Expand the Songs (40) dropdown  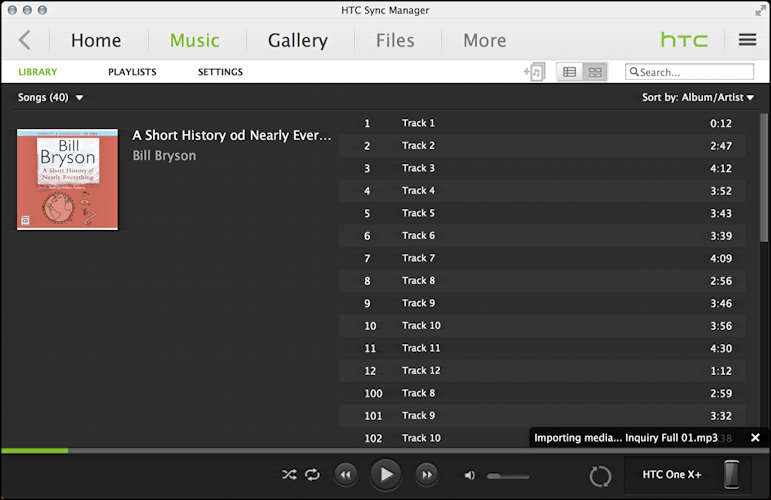click(51, 97)
